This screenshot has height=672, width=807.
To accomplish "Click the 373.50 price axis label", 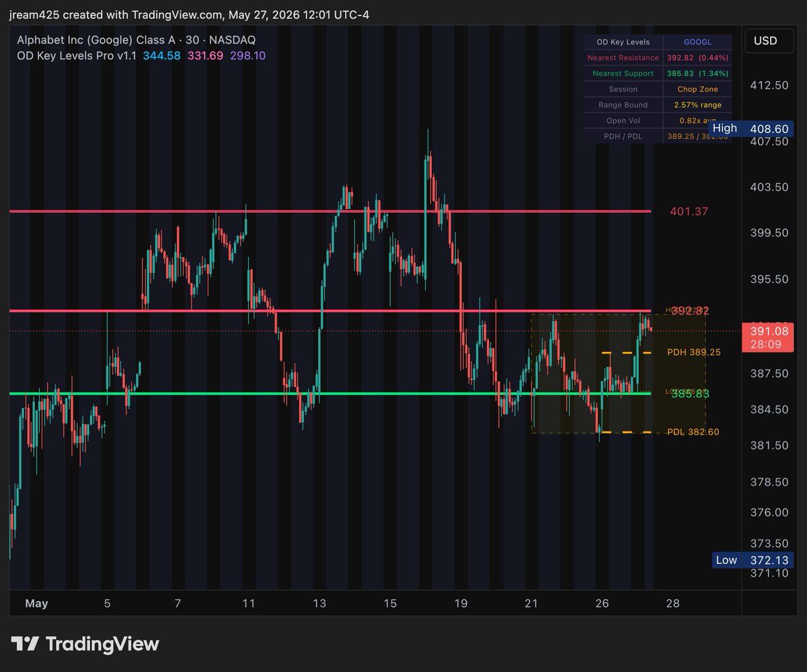I will tap(769, 543).
